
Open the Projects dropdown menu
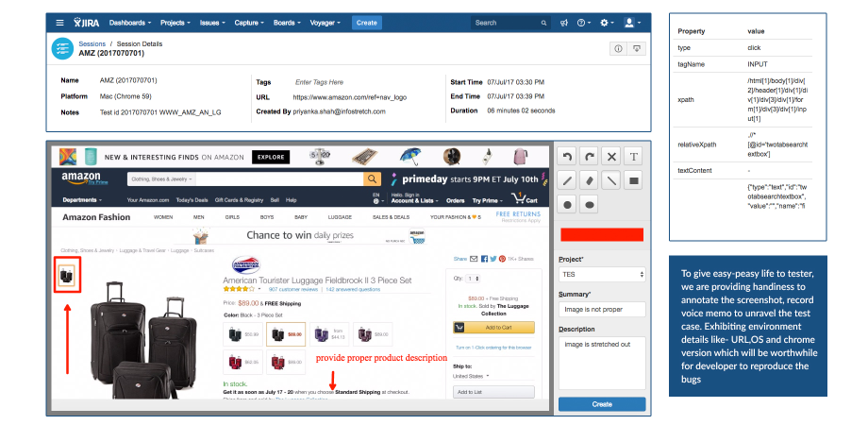pyautogui.click(x=175, y=23)
